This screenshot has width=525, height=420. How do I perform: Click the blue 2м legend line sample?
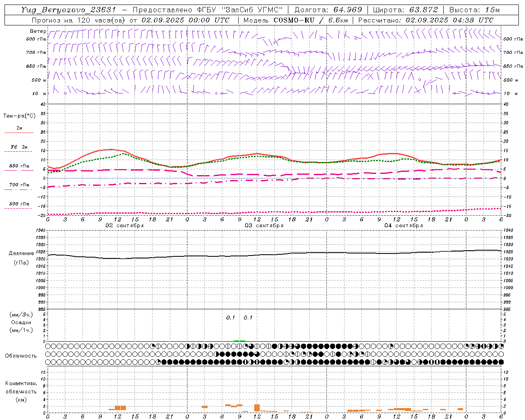click(x=19, y=132)
